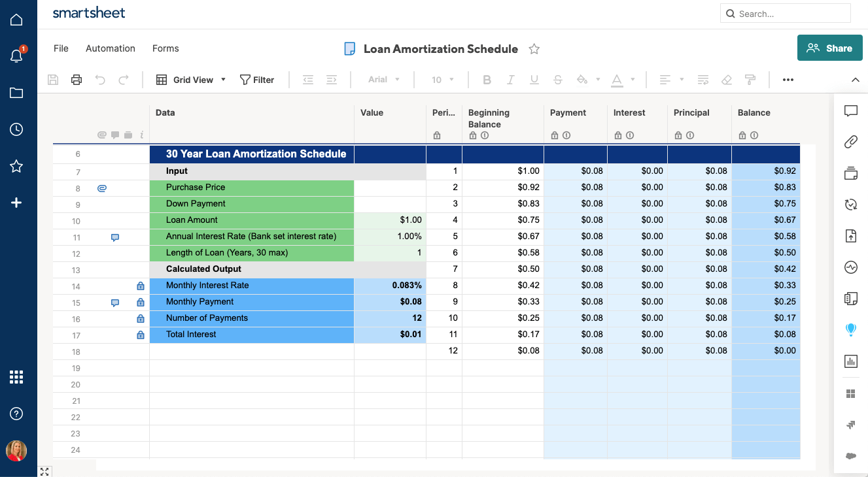Open the text color picker
The height and width of the screenshot is (477, 868).
pos(617,80)
